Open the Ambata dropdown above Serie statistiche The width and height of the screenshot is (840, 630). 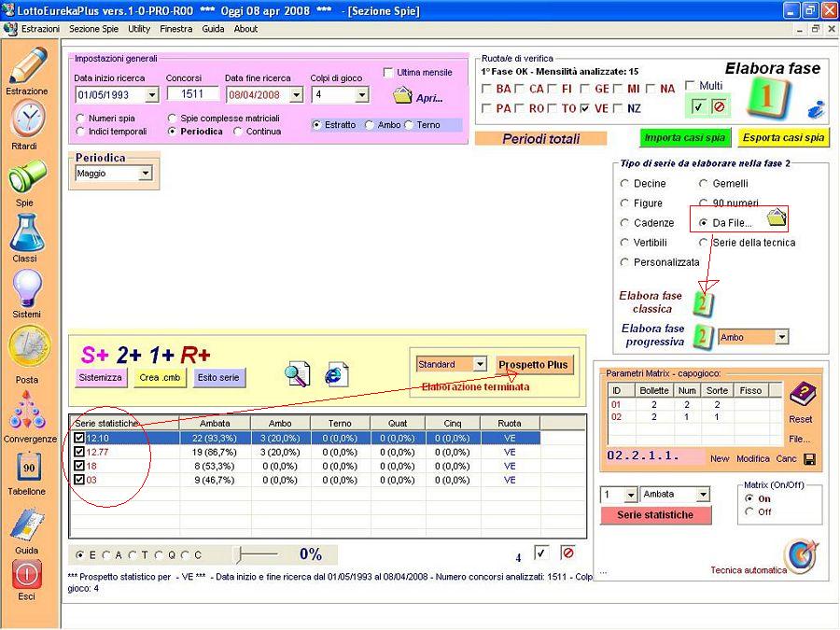click(x=703, y=495)
